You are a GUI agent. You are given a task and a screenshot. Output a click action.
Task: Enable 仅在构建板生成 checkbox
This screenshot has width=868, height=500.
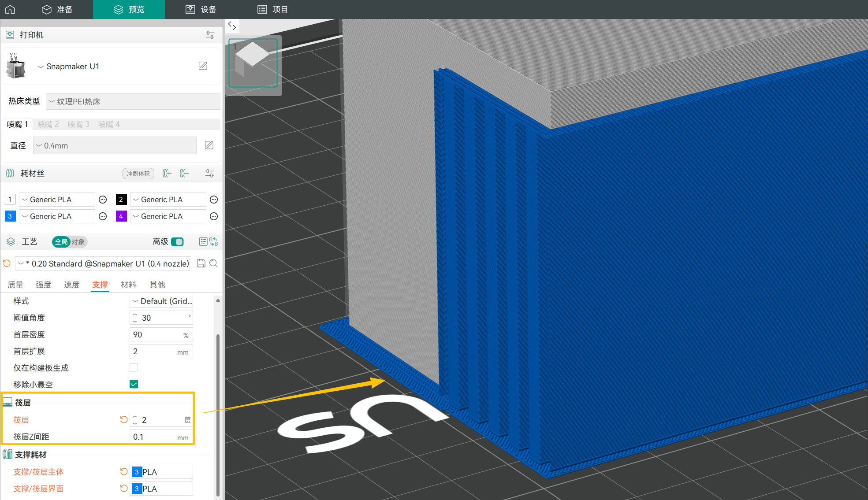(x=134, y=367)
